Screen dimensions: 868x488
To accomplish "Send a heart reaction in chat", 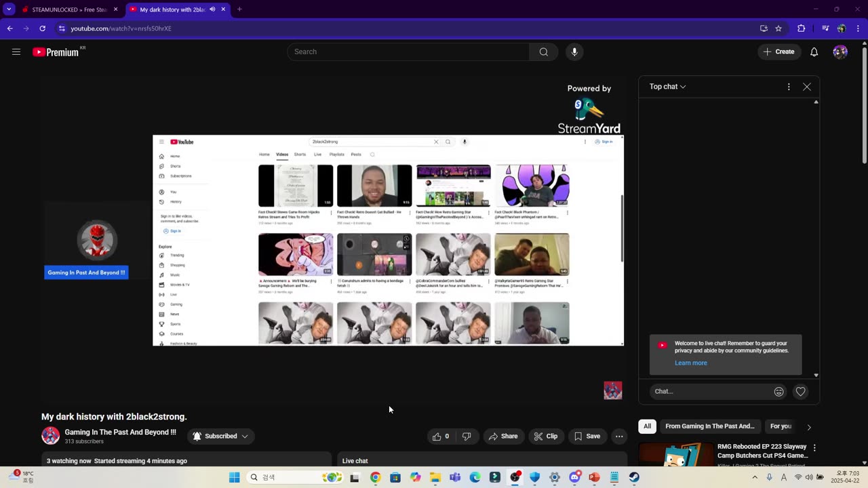I will 801,391.
